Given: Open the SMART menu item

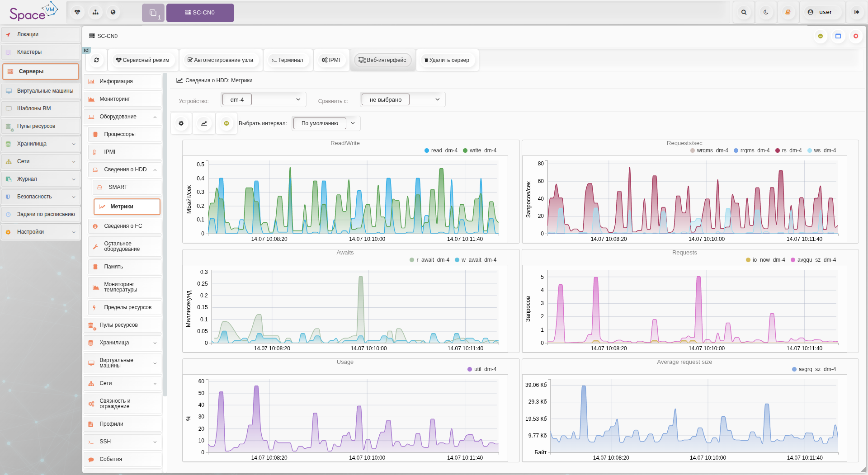Looking at the screenshot, I should (x=118, y=187).
